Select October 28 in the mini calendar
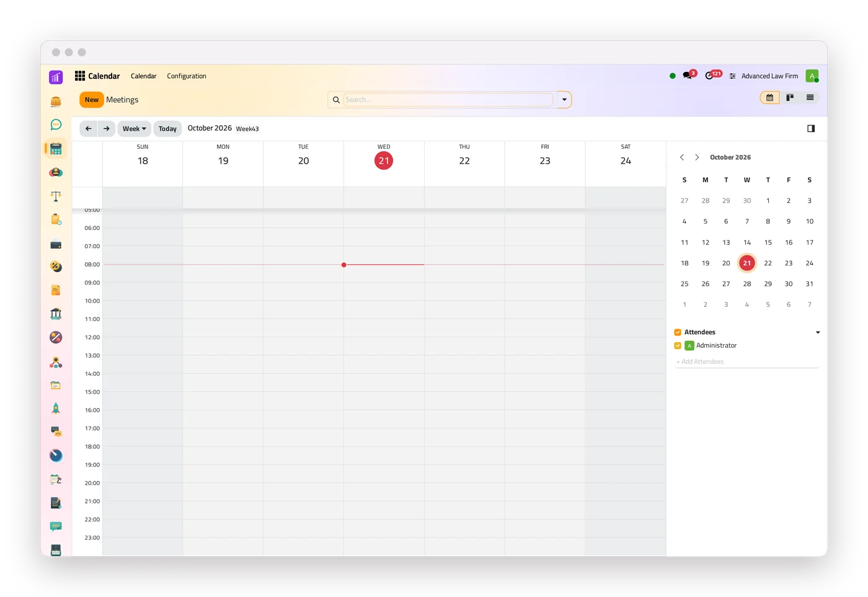This screenshot has height=597, width=868. click(x=747, y=284)
